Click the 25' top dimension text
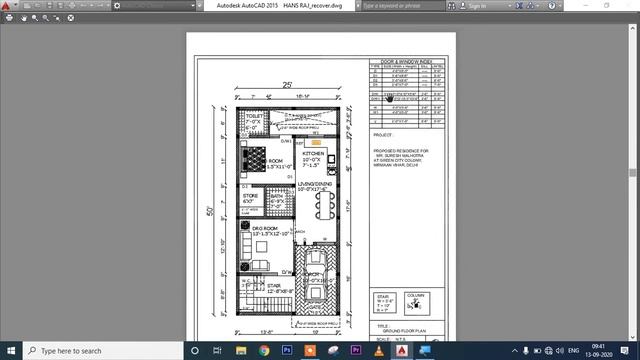 click(287, 85)
